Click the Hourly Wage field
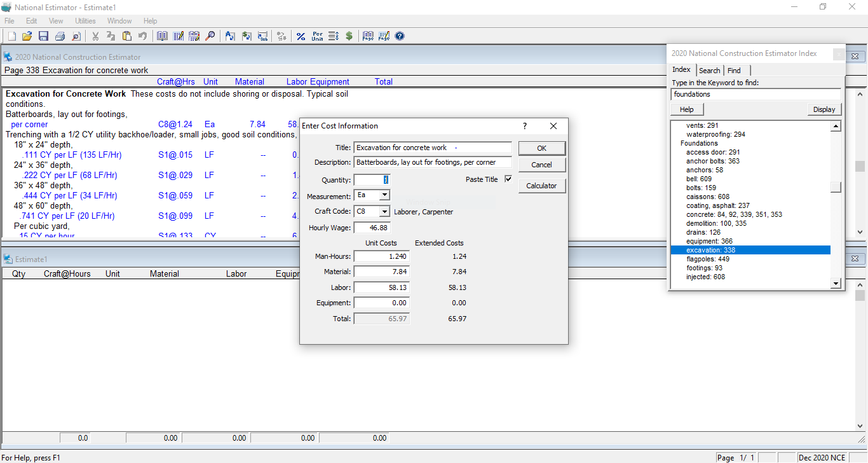Screen dimensions: 868x463 tap(372, 228)
